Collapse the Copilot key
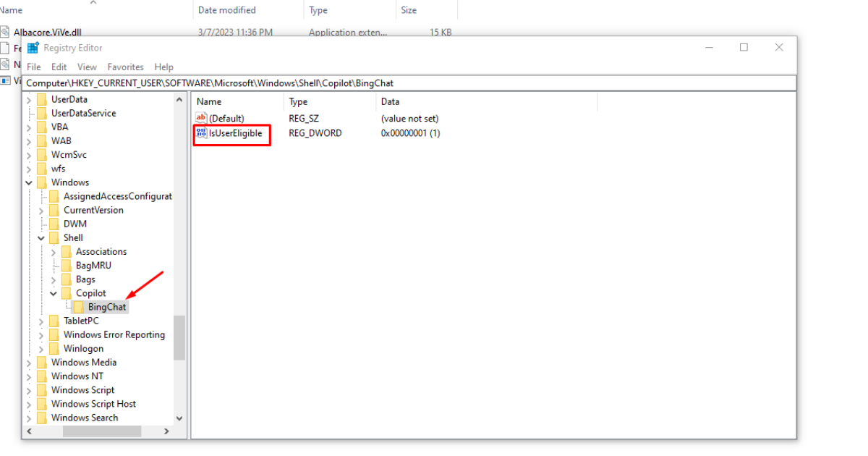The width and height of the screenshot is (868, 456). coord(54,293)
